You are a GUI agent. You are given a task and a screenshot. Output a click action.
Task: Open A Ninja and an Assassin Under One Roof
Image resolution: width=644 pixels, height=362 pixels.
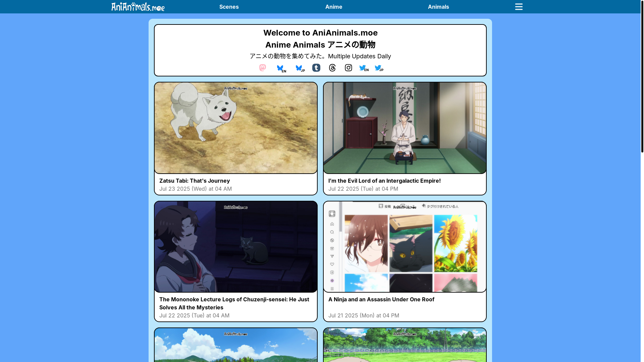(381, 299)
